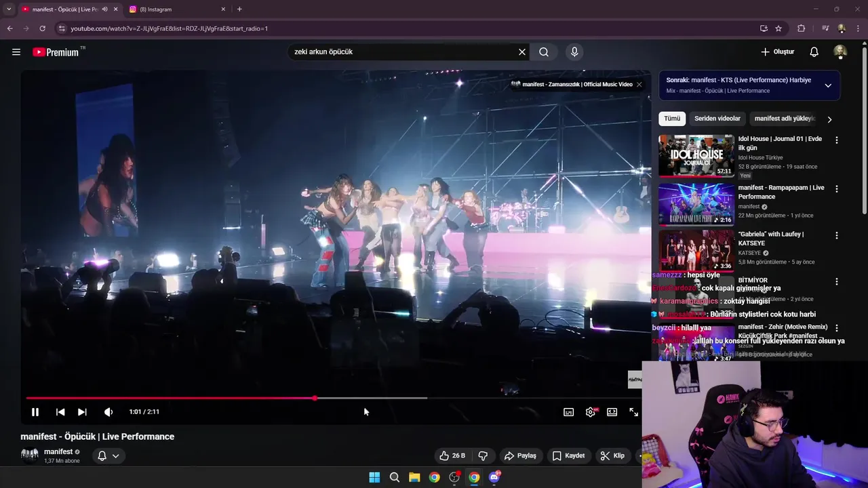Bookmark this page with star
The width and height of the screenshot is (868, 488).
click(778, 28)
